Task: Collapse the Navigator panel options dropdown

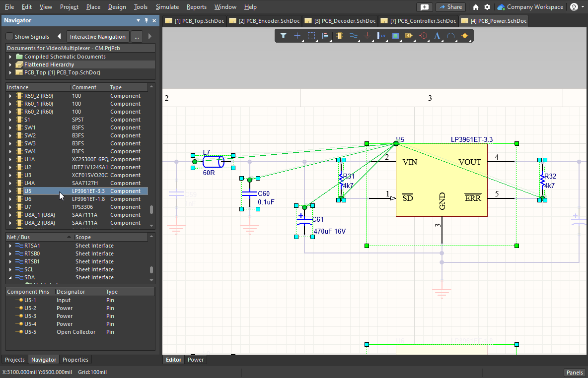Action: [x=138, y=20]
